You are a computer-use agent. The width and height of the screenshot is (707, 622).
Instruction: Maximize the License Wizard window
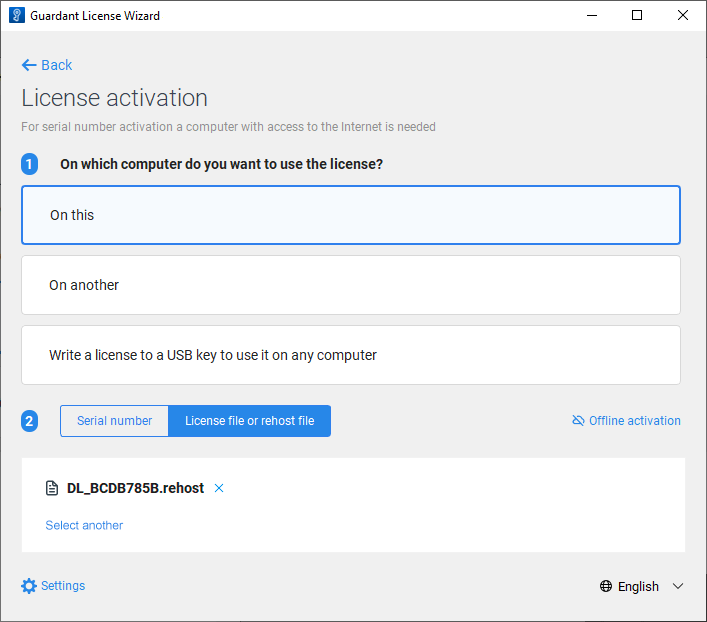637,16
